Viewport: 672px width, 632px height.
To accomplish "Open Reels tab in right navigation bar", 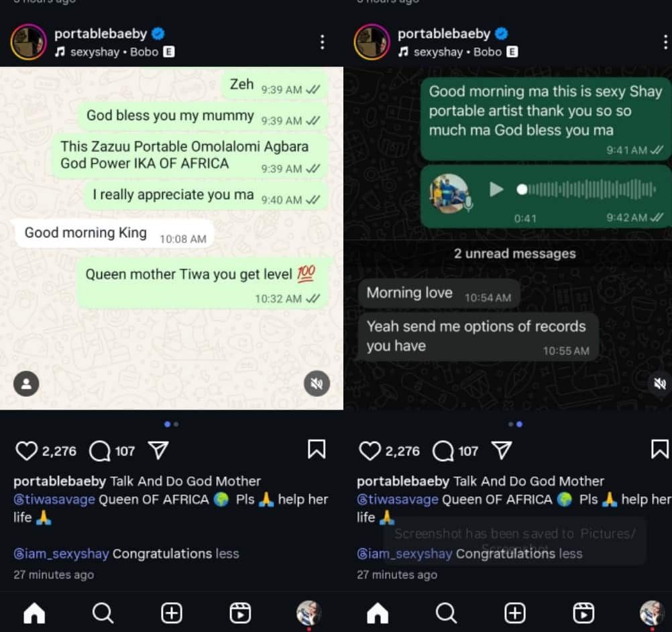I will (x=583, y=613).
